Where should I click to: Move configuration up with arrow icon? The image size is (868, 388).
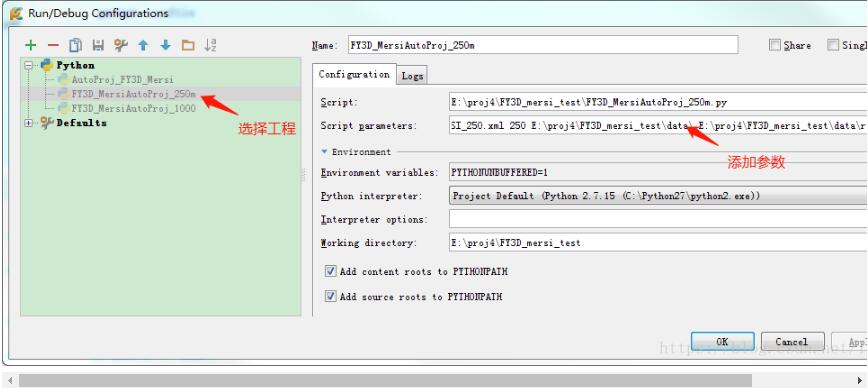143,45
